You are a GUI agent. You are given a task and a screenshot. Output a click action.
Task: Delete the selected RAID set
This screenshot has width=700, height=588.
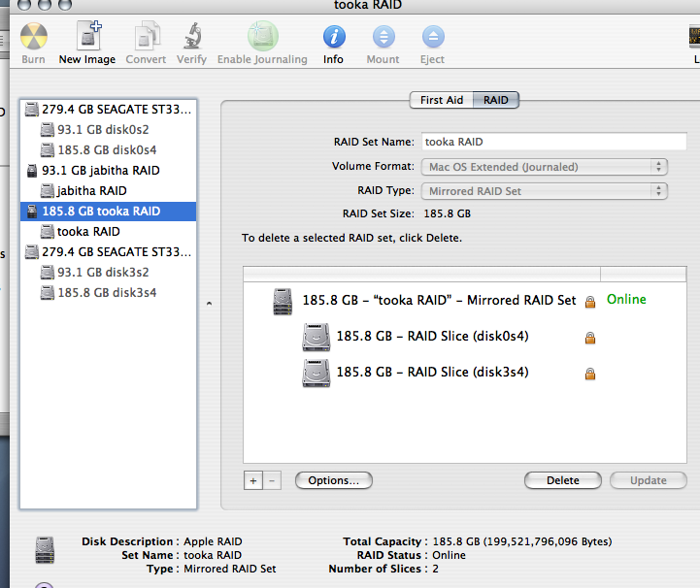pyautogui.click(x=563, y=480)
